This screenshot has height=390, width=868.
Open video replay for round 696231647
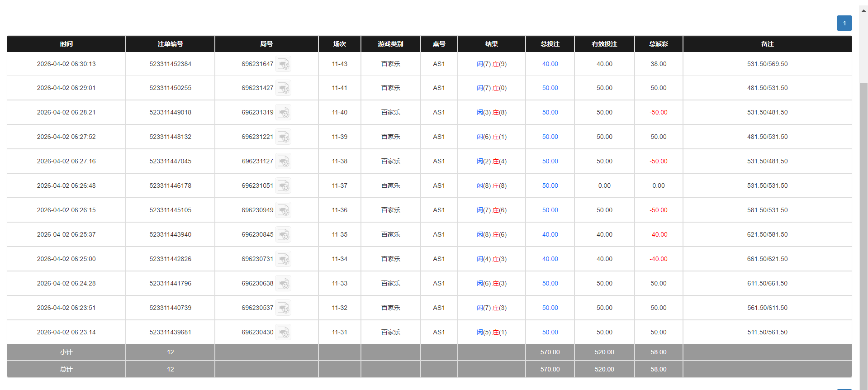(284, 64)
